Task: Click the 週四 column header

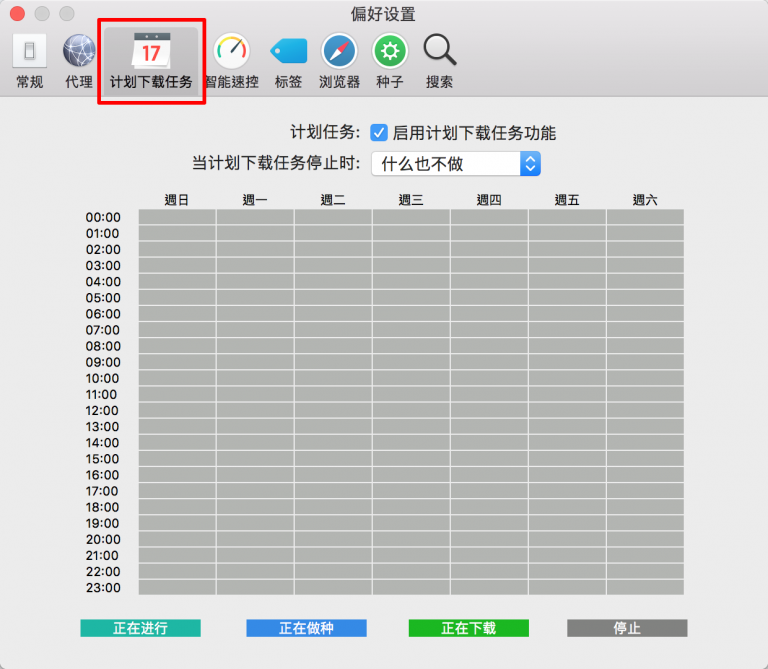Action: coord(489,200)
